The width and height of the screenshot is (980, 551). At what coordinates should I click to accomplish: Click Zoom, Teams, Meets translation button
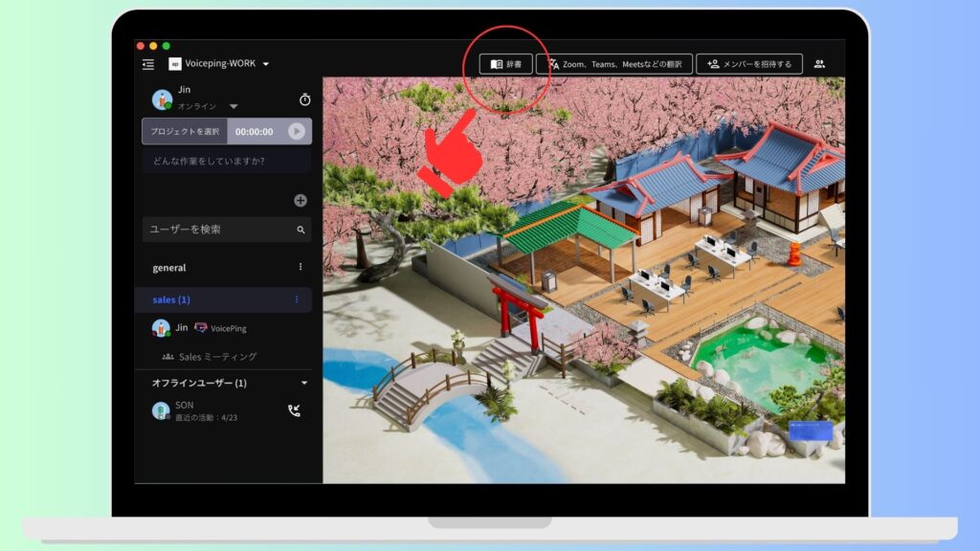613,64
